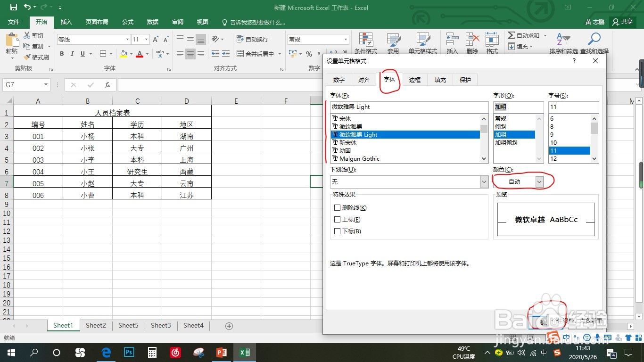Open Sort and Filter (排序和筛选)
This screenshot has height=362, width=644.
click(563, 44)
